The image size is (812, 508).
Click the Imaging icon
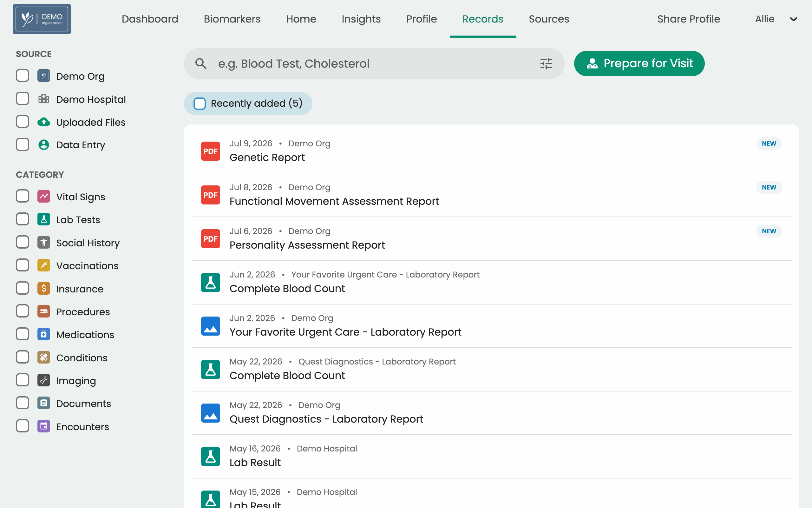pyautogui.click(x=44, y=380)
